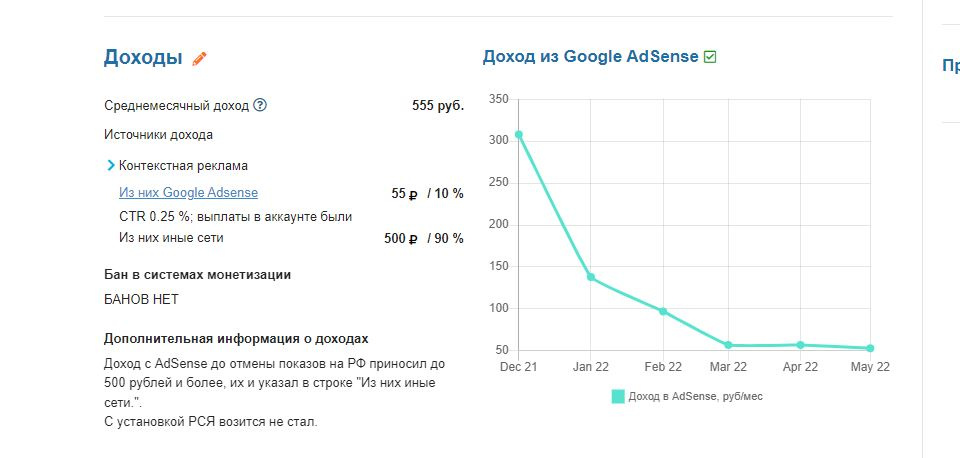Click the Доход из Google AdSense heading
The height and width of the screenshot is (458, 960).
590,57
